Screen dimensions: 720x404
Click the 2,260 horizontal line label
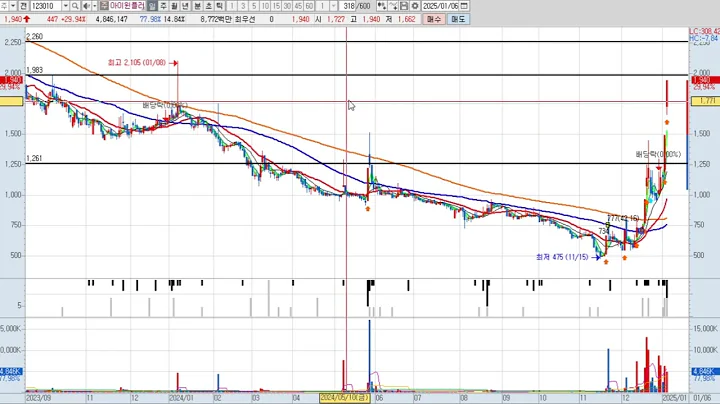(34, 36)
